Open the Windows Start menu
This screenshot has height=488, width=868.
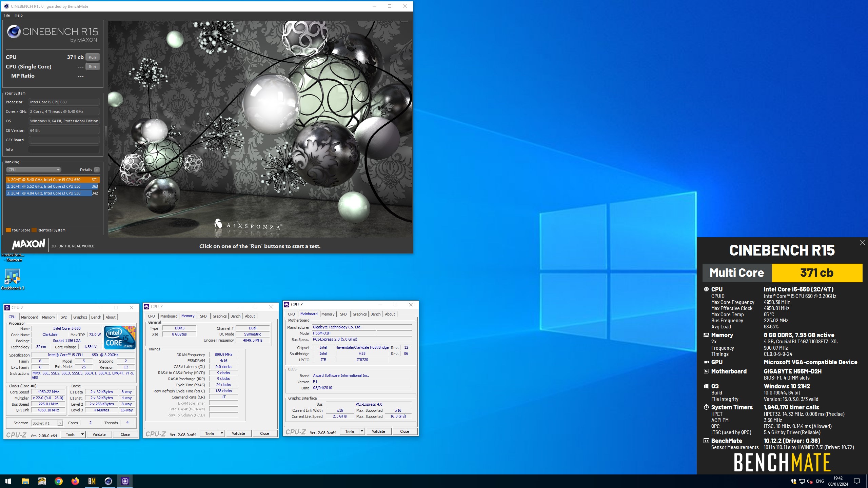[8, 481]
